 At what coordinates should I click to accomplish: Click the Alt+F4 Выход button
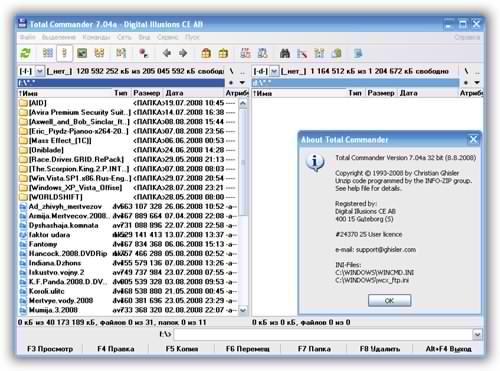click(x=448, y=349)
